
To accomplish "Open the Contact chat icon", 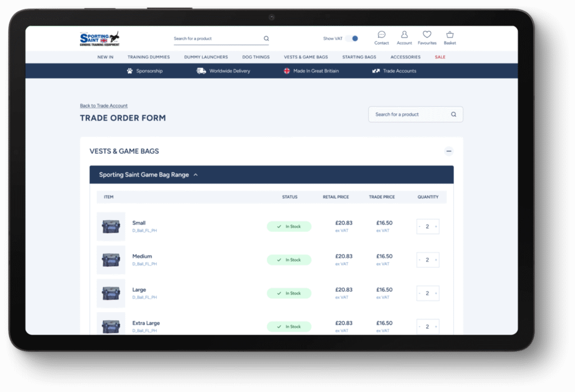I will [x=381, y=35].
